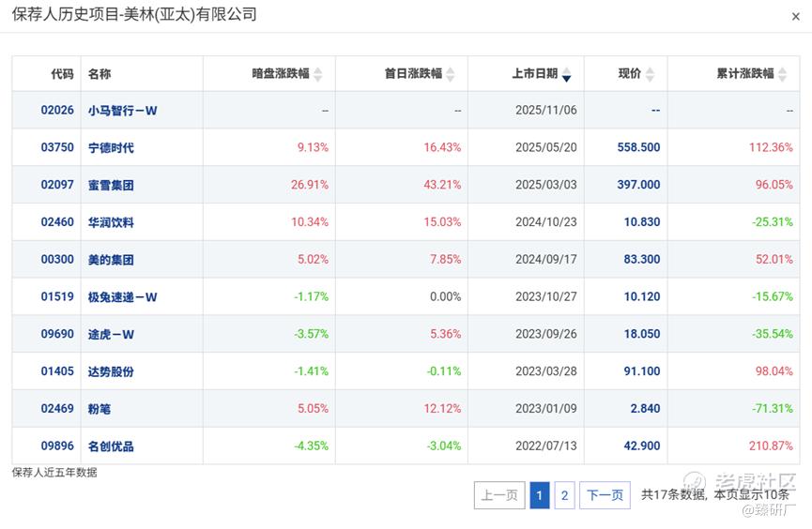This screenshot has width=812, height=529.
Task: Open stock code 02026
Action: 57,111
